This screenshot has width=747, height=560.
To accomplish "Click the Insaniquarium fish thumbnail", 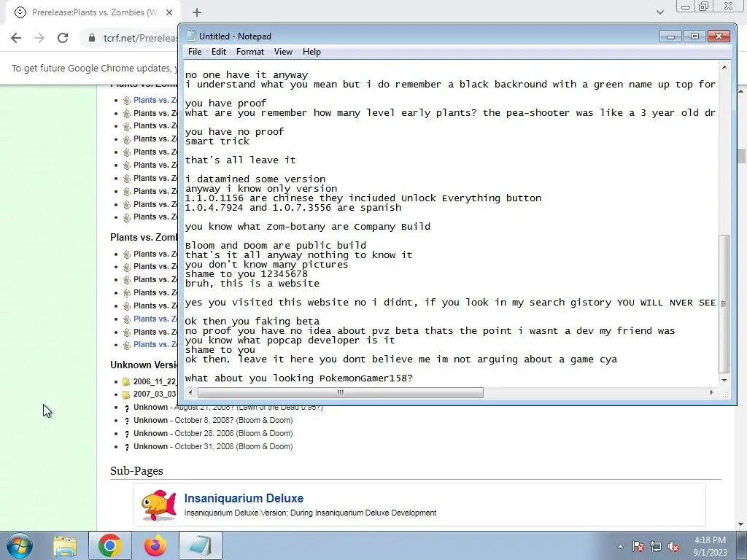I will (x=158, y=505).
